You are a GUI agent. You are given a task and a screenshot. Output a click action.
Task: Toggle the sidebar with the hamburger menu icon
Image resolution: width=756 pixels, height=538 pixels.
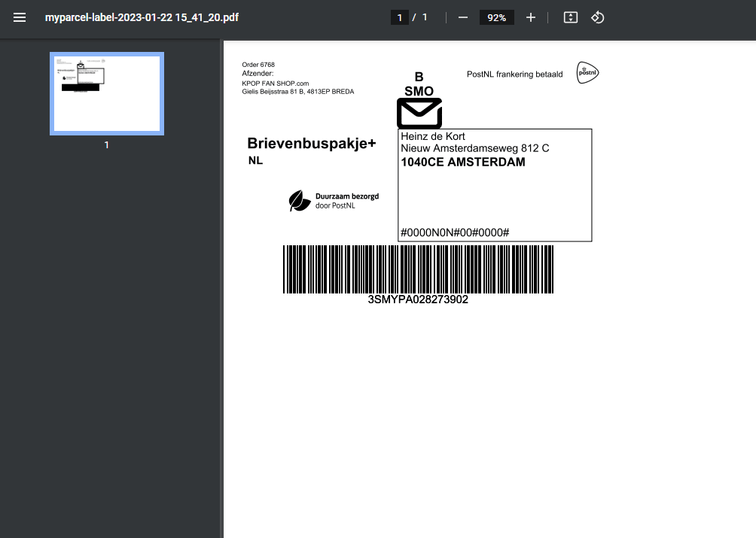pyautogui.click(x=20, y=18)
